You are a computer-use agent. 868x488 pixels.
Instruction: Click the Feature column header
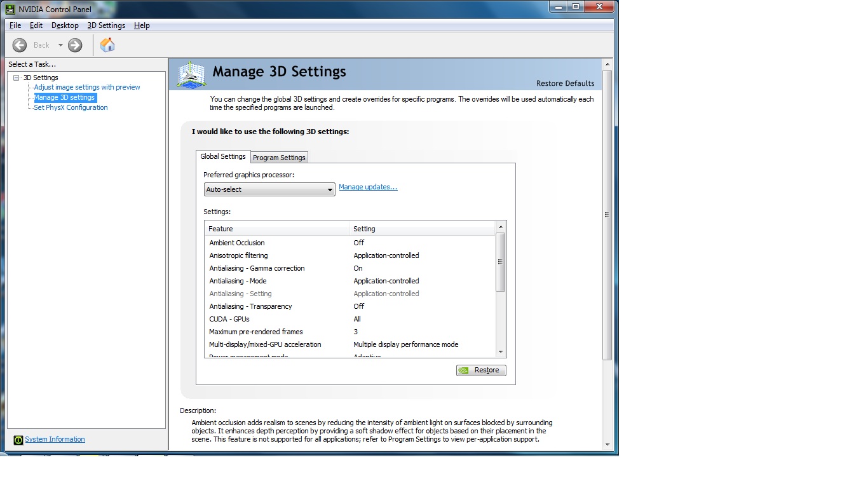click(277, 229)
